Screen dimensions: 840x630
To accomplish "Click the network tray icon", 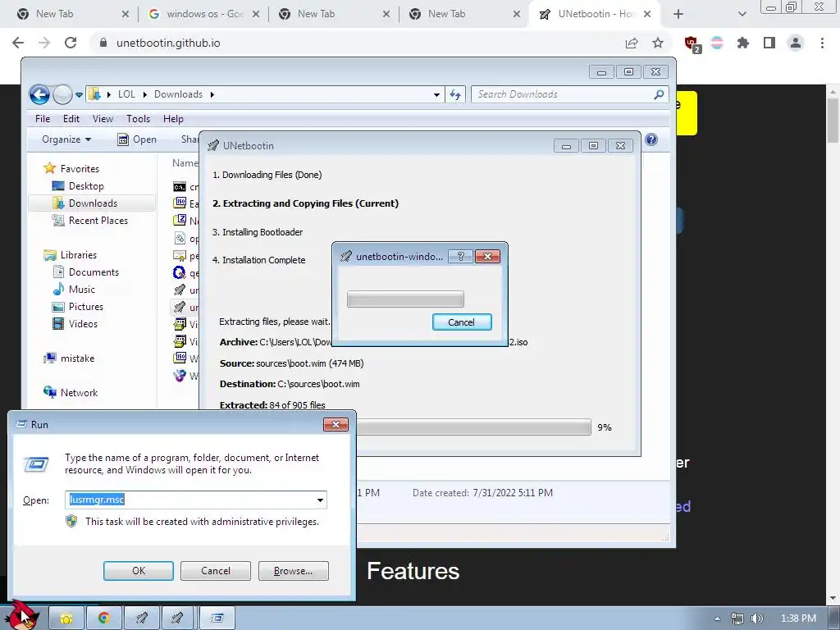I will (737, 619).
